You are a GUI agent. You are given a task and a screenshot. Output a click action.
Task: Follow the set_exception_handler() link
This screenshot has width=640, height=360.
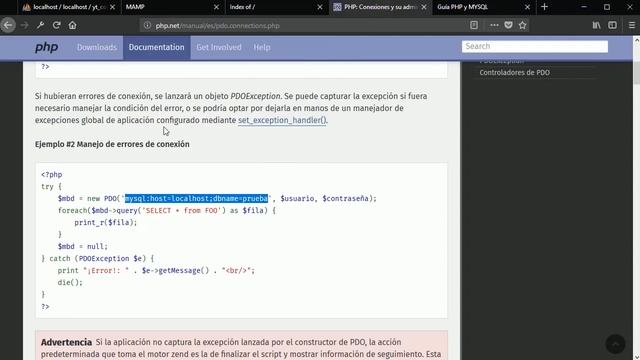pyautogui.click(x=282, y=120)
